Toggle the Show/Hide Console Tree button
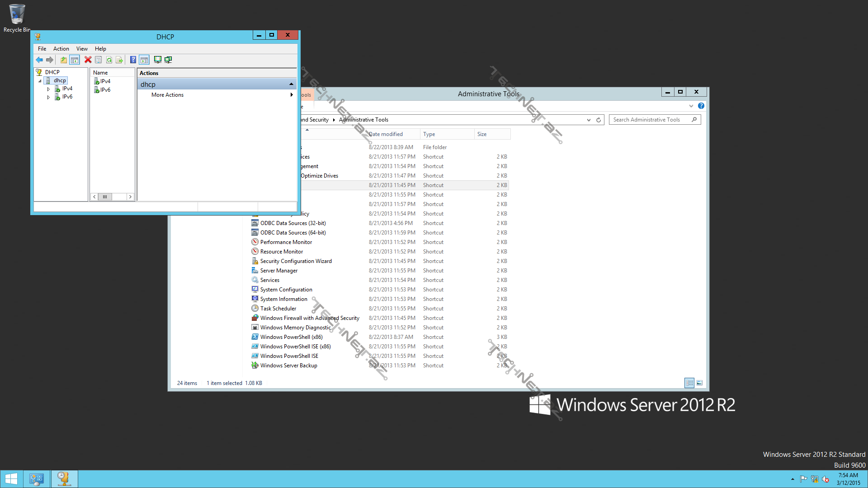Screen dimensions: 868x488 [x=75, y=60]
